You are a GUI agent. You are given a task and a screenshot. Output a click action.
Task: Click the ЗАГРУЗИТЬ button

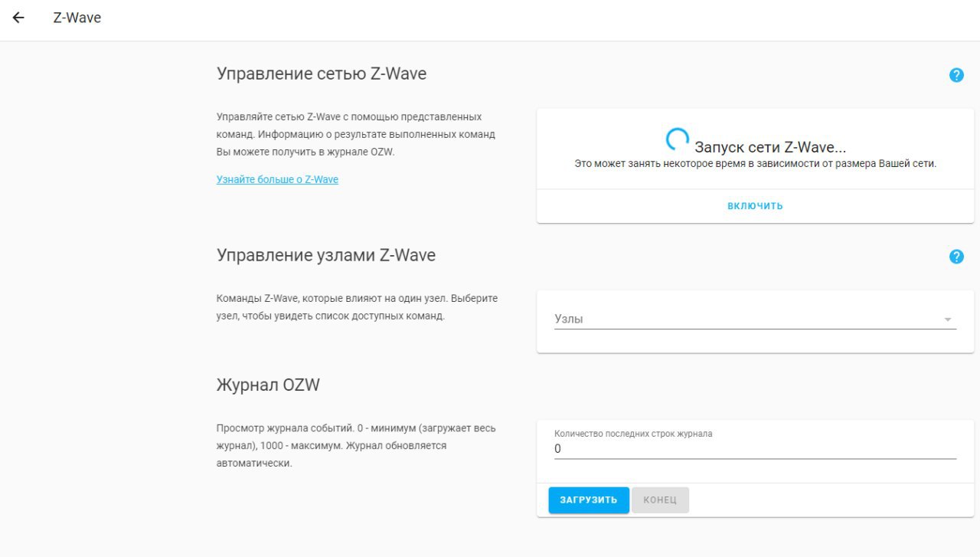point(589,500)
